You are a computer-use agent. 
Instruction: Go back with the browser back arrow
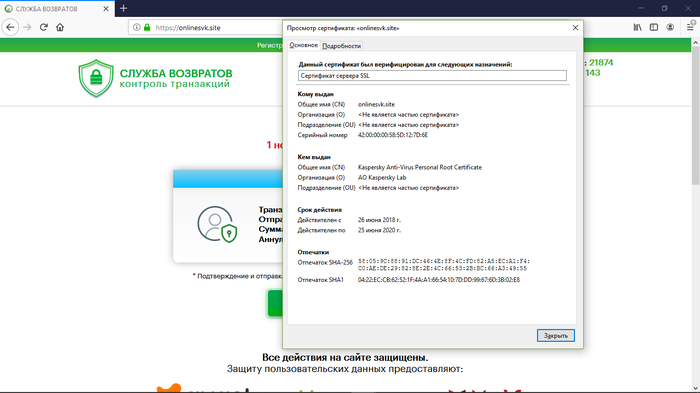10,27
